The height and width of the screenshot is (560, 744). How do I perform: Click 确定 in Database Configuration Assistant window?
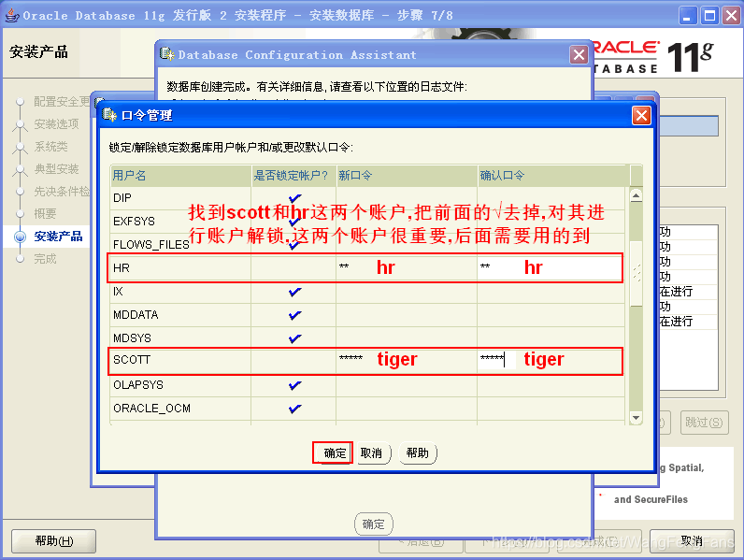point(374,524)
